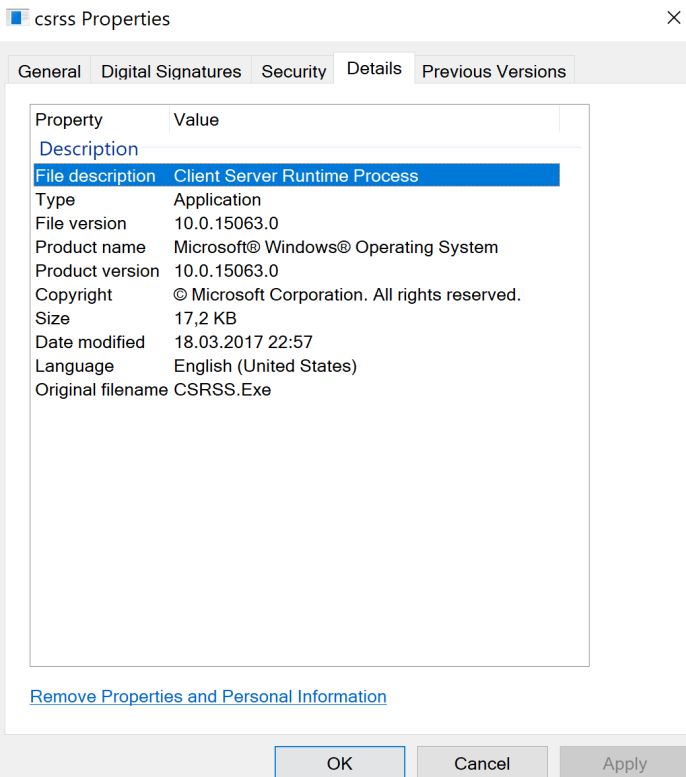The image size is (686, 777).
Task: Go to the Security tab
Action: (293, 71)
